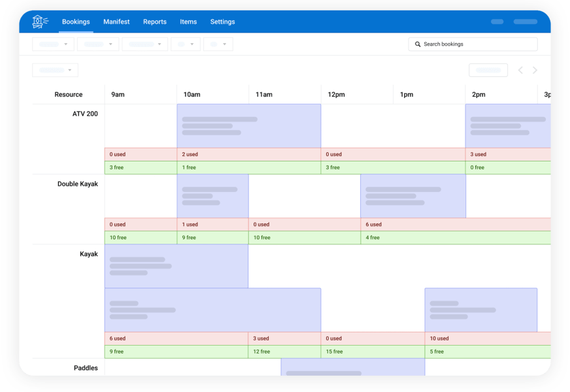570x392 pixels.
Task: Click Double Kayak '4 free' cell
Action: [x=456, y=238]
